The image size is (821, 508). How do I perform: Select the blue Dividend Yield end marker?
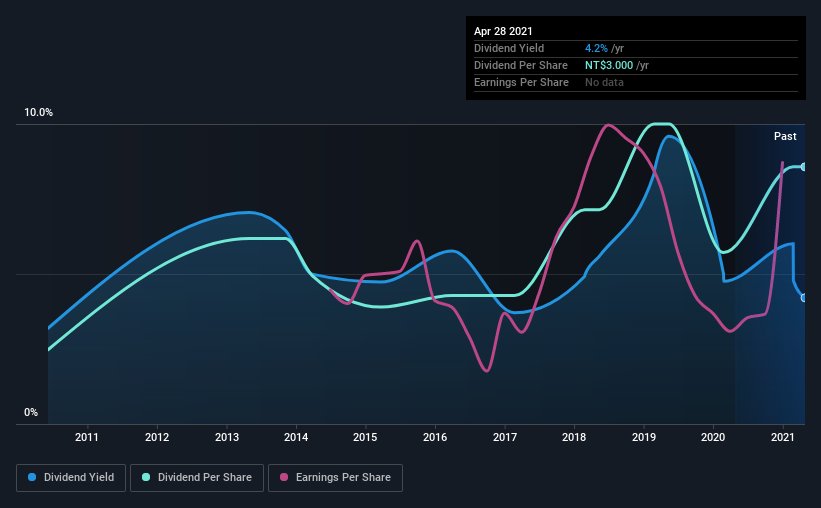click(804, 298)
